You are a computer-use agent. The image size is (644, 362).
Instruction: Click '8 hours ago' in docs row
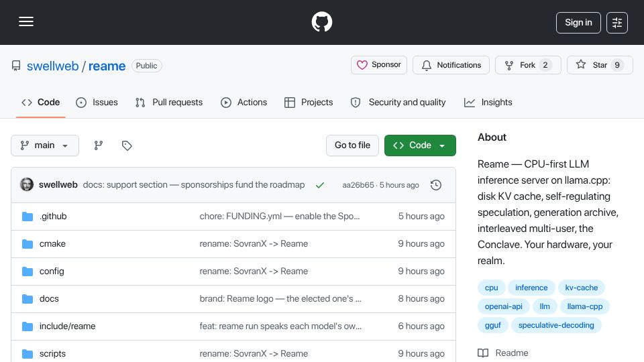pyautogui.click(x=421, y=299)
